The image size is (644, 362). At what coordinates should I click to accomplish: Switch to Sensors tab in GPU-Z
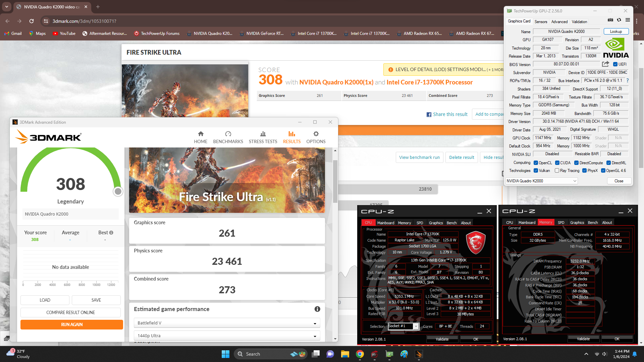pos(541,22)
